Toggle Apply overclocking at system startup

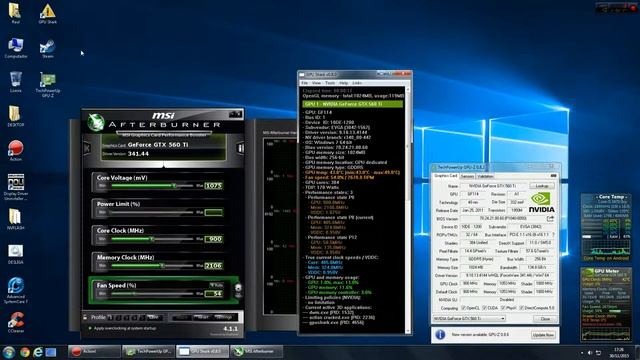coord(122,328)
